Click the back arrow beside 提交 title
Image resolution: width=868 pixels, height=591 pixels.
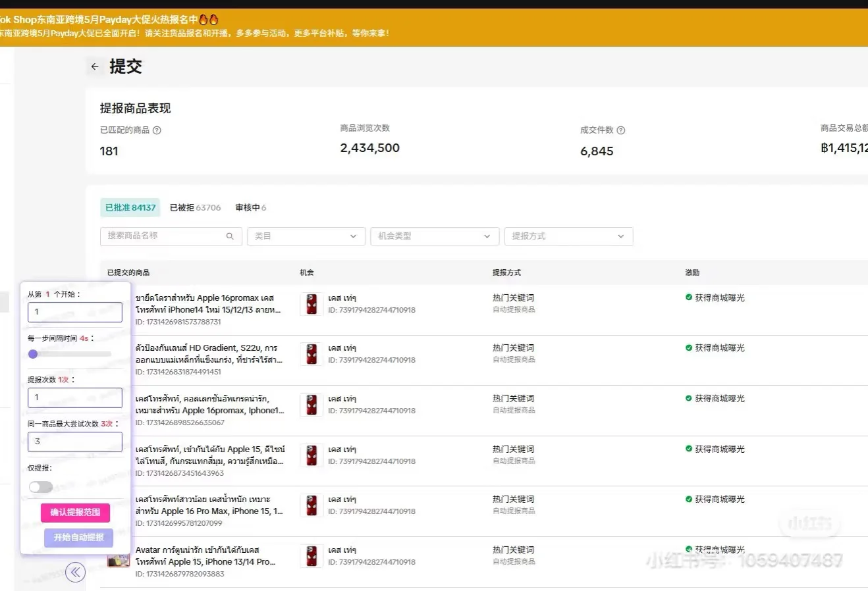(x=94, y=66)
